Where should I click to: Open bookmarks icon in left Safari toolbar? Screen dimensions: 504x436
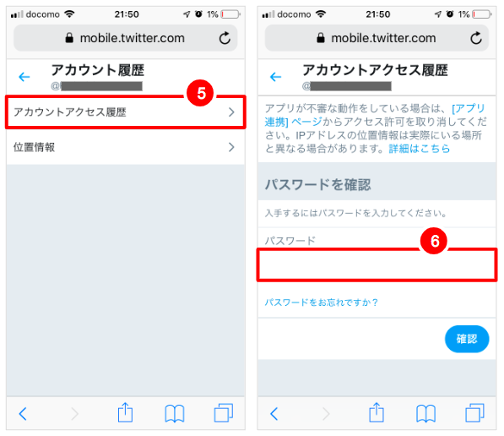click(175, 413)
